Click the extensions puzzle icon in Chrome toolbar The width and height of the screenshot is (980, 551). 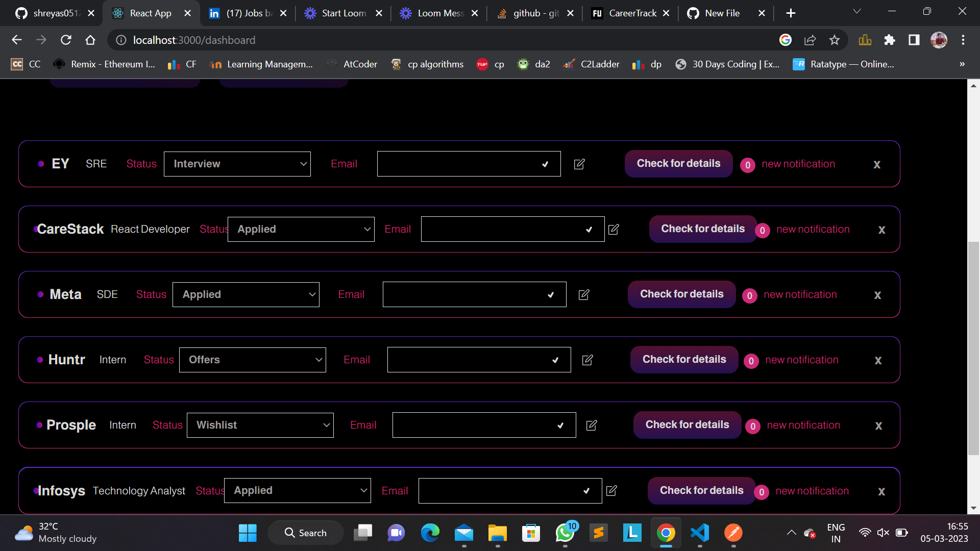coord(890,40)
